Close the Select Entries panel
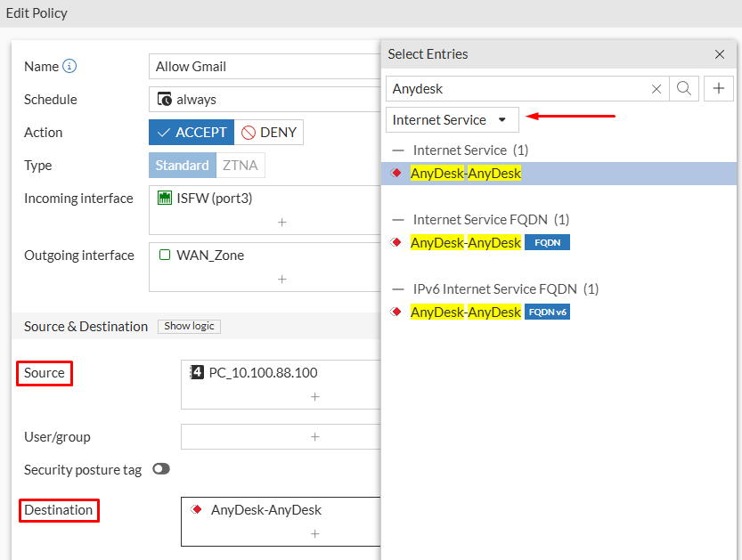Viewport: 742px width, 560px height. (x=719, y=54)
